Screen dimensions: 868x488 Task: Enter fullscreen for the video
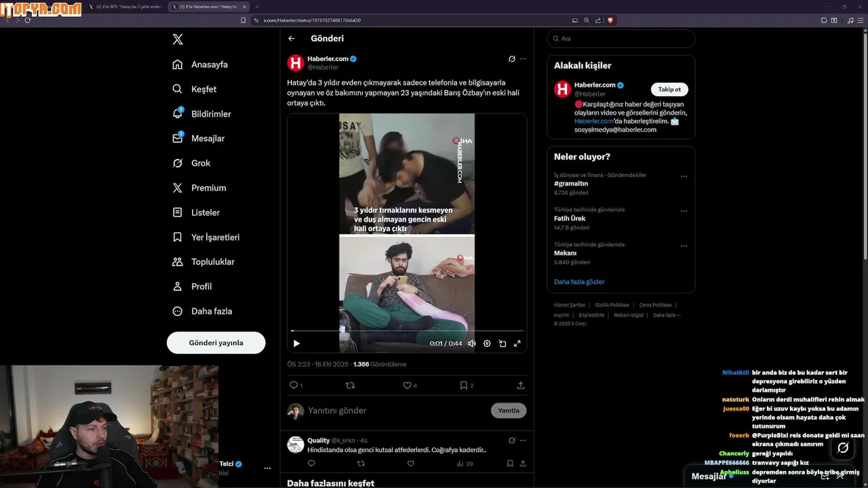[x=517, y=344]
